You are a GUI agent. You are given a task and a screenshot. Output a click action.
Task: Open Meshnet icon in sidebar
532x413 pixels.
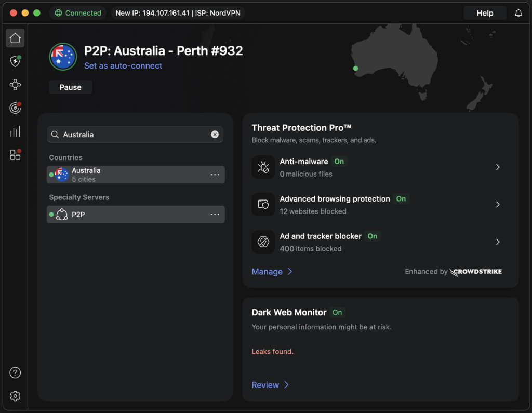[x=15, y=85]
